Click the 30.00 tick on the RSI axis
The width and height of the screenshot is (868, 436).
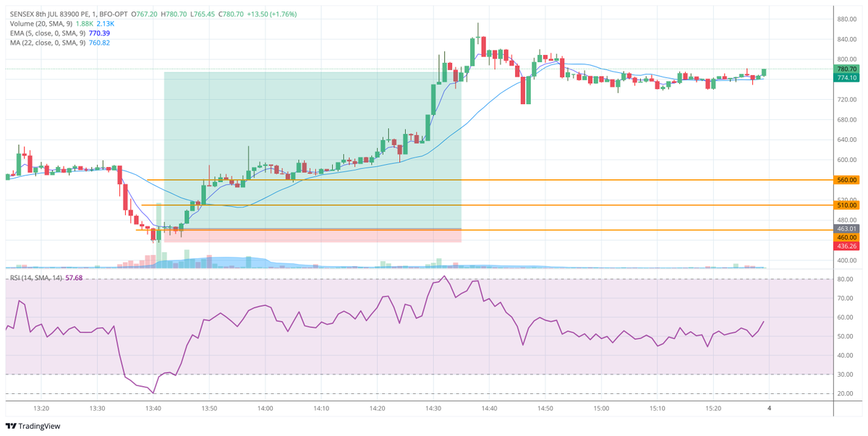click(845, 375)
